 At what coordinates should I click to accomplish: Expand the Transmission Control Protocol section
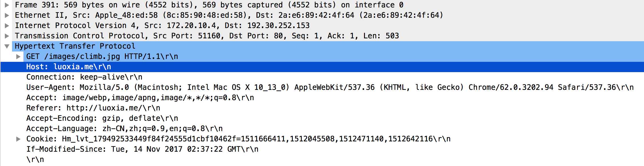coord(7,36)
